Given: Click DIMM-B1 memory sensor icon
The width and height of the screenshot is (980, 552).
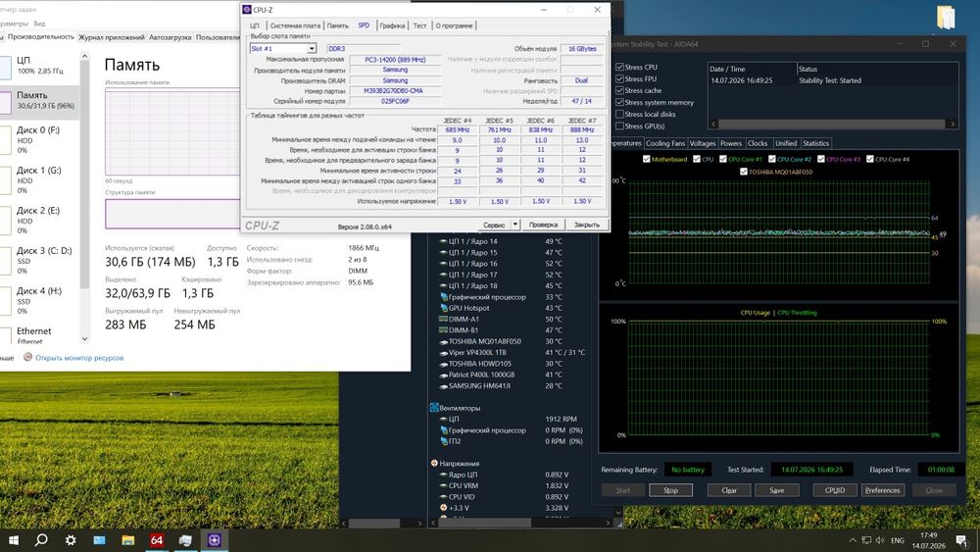Looking at the screenshot, I should 443,330.
